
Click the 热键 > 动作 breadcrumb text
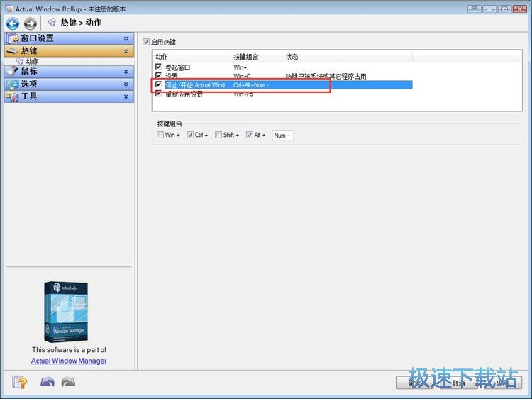tap(81, 23)
